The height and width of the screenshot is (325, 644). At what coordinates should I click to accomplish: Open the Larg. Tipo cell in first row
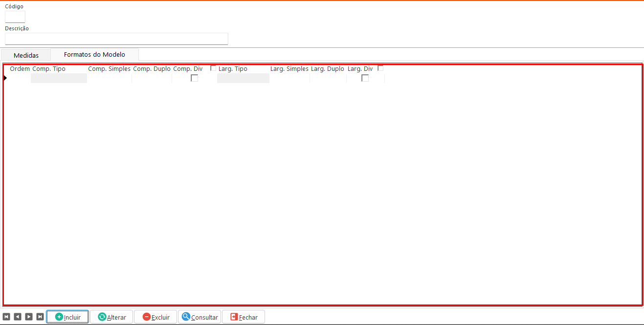point(243,78)
